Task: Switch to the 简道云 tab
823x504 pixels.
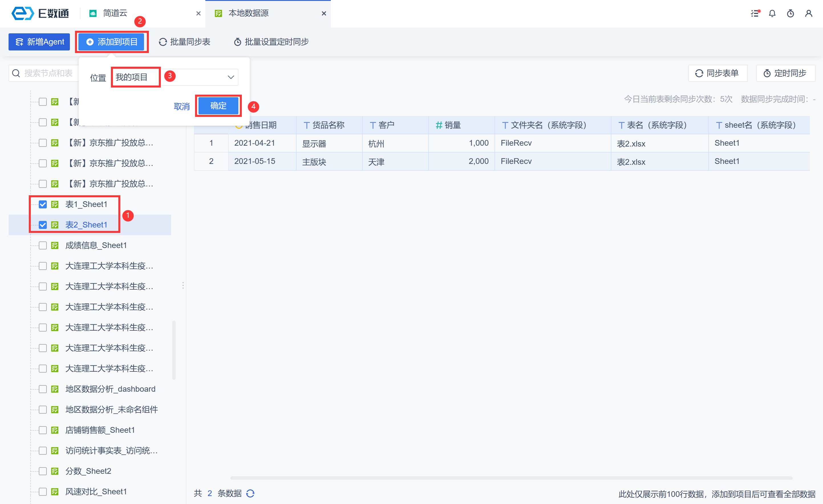Action: pyautogui.click(x=115, y=13)
